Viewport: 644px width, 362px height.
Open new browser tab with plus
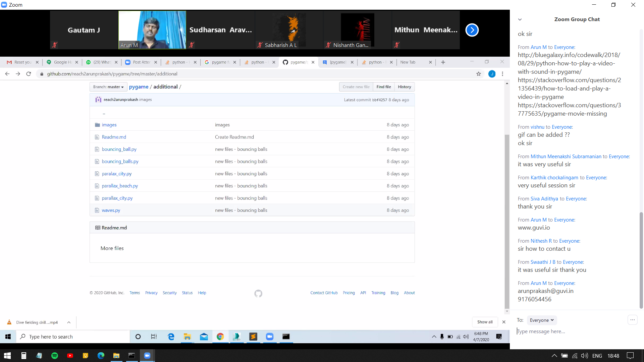(x=443, y=62)
